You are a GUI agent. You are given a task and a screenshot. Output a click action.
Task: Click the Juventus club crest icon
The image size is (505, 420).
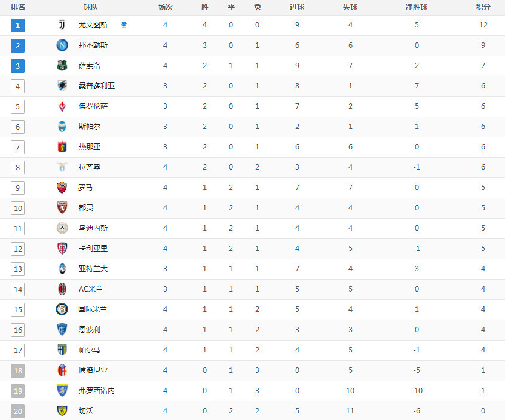click(62, 25)
